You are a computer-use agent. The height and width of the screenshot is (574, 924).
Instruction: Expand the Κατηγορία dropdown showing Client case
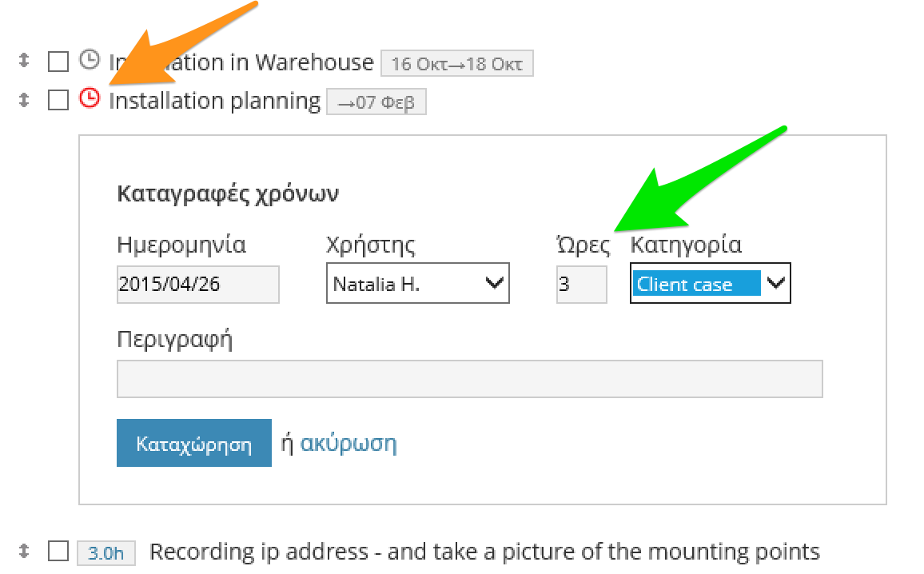click(x=710, y=284)
